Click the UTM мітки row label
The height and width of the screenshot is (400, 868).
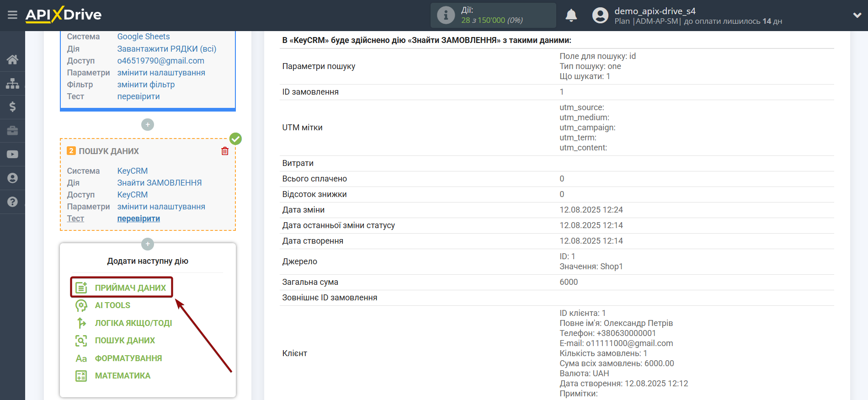[302, 128]
